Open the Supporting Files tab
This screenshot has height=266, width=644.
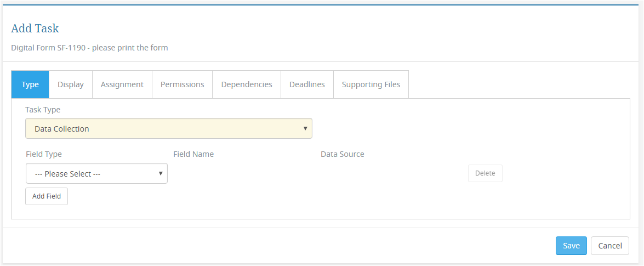point(371,84)
